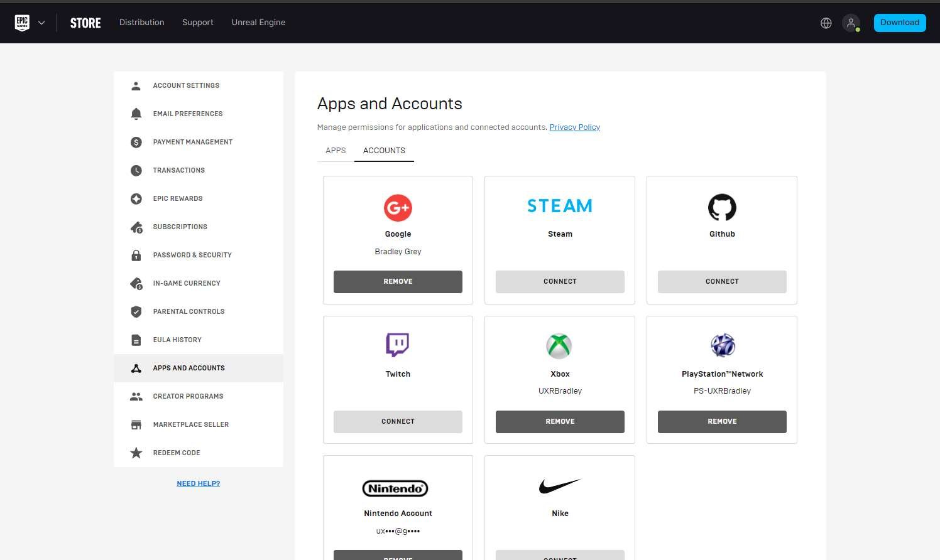Click the Parental Controls shield icon
The width and height of the screenshot is (940, 560).
point(136,311)
